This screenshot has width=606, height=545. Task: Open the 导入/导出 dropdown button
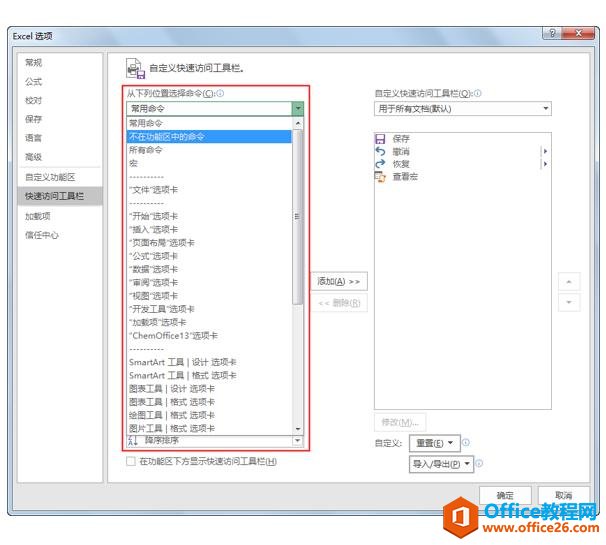pos(441,463)
